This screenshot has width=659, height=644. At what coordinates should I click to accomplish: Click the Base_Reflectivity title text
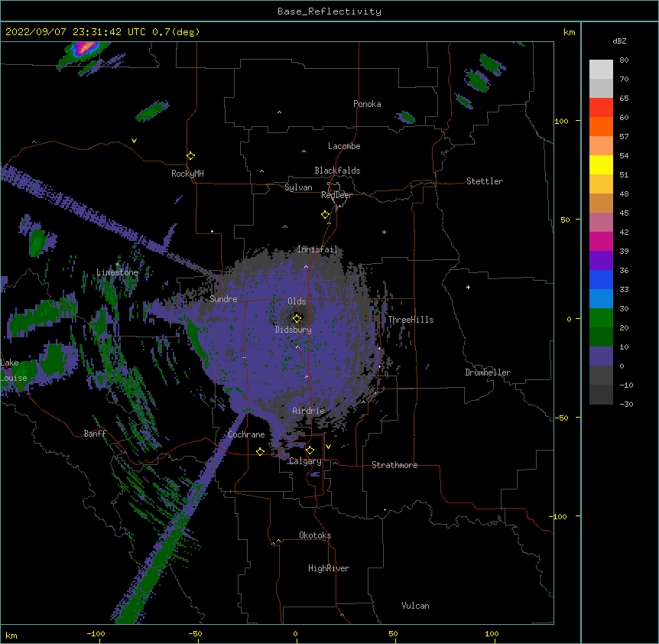[329, 11]
